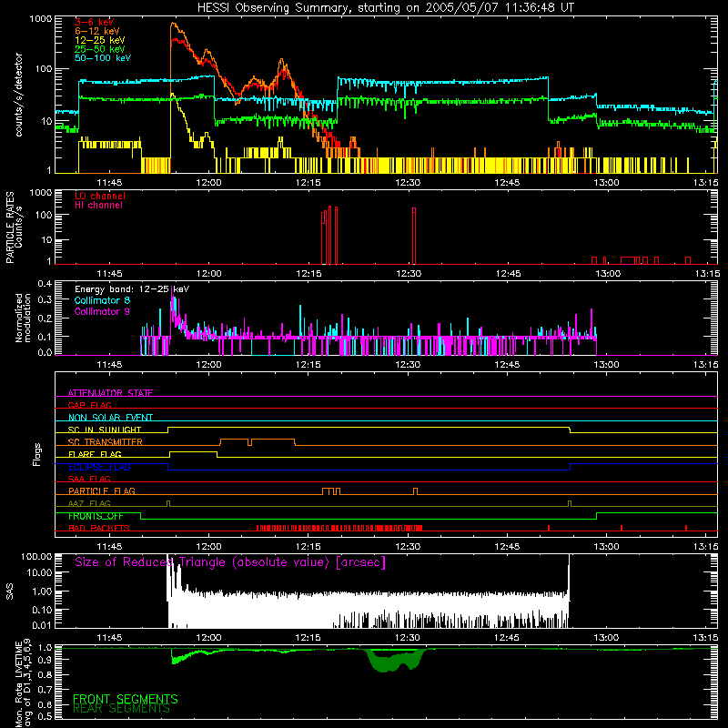The image size is (728, 728).
Task: Click the FRONTS_OFF flag label
Action: pos(96,516)
